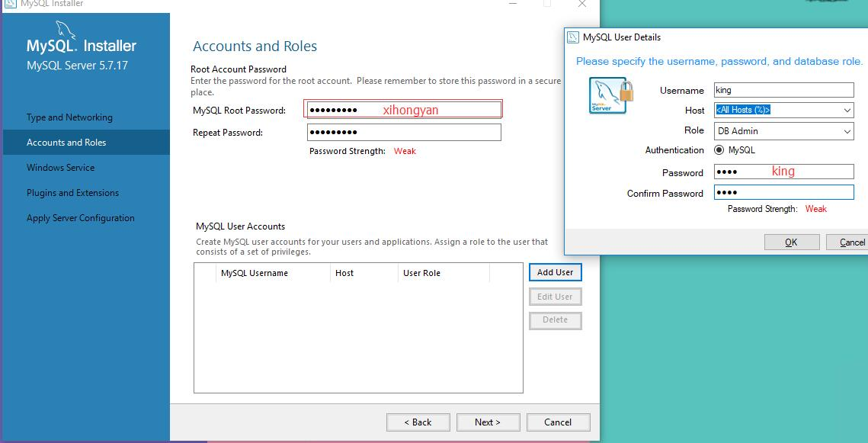The image size is (868, 443).
Task: Click the Username field containing king
Action: (x=784, y=90)
